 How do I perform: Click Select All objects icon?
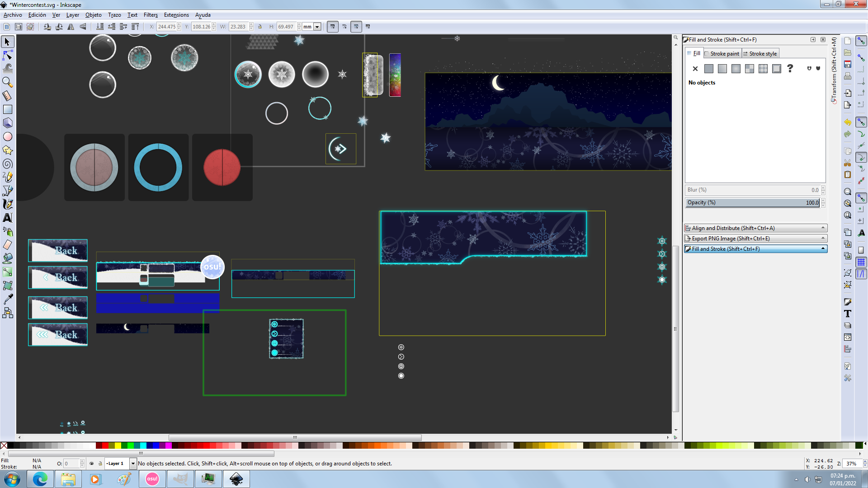coord(7,27)
